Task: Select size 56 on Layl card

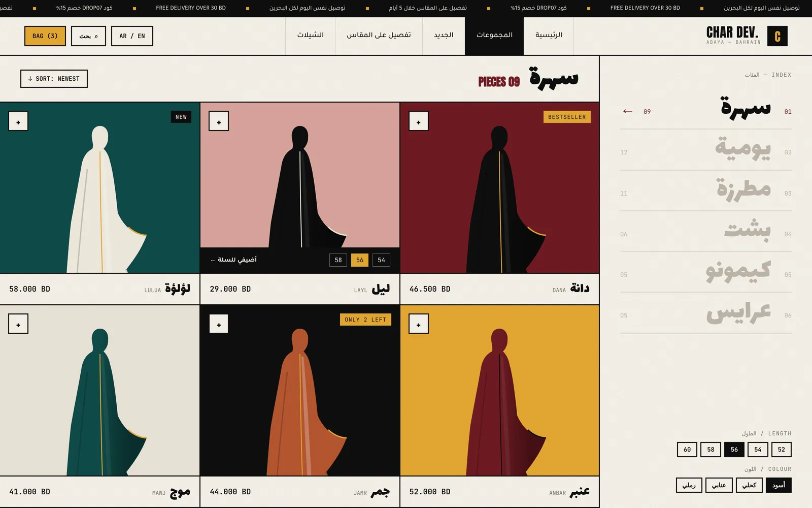Action: tap(360, 260)
